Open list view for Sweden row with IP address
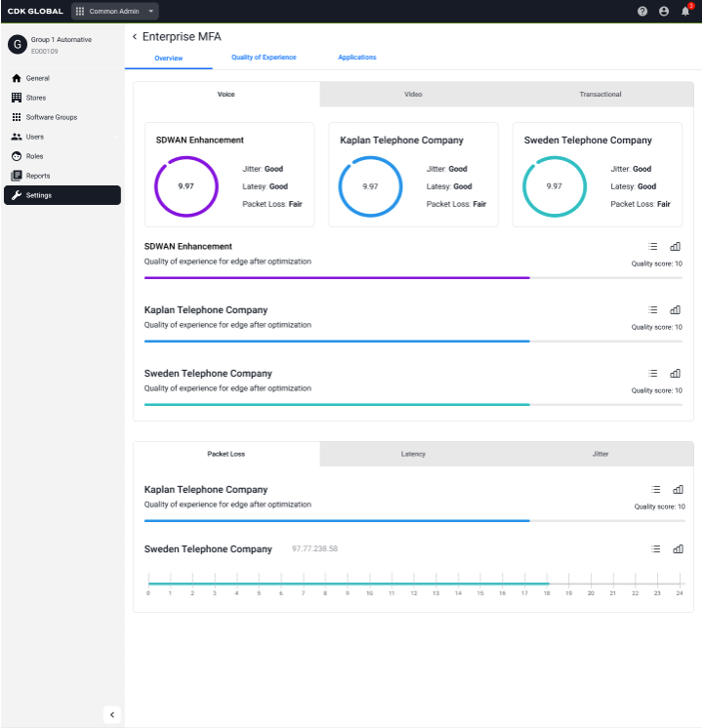The width and height of the screenshot is (703, 728). (655, 548)
